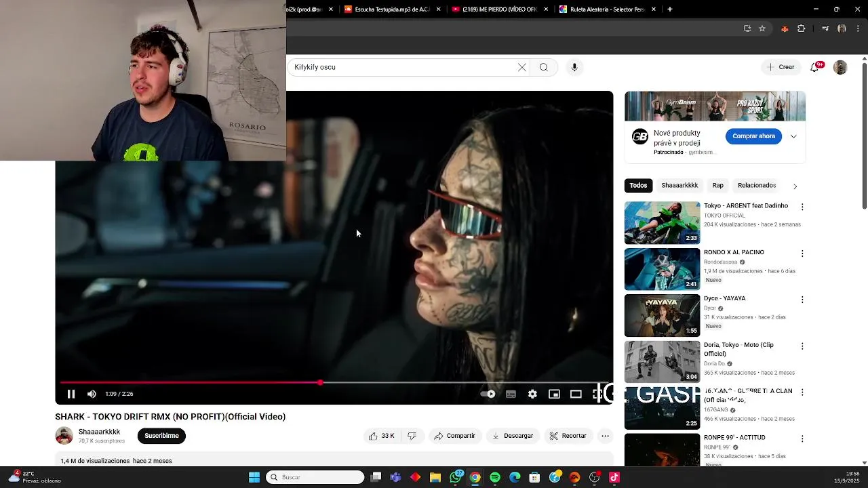Bookmark this page with star icon
This screenshot has height=488, width=868.
[x=762, y=28]
